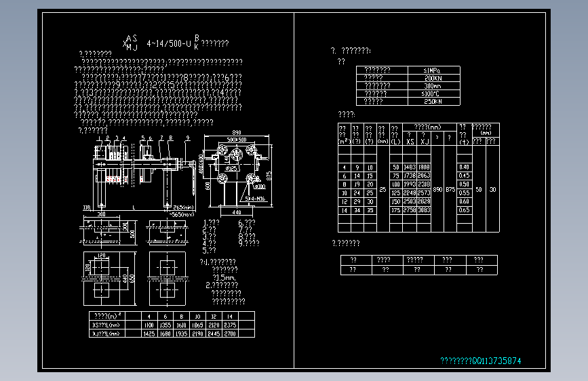Click the weight value "0.65"
This screenshot has width=588, height=381.
(x=465, y=210)
